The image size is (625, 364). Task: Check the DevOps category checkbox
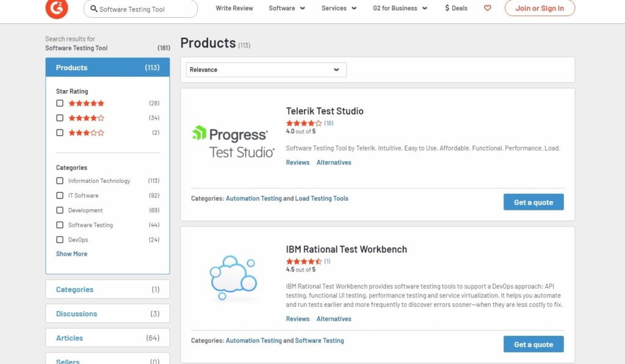pyautogui.click(x=60, y=240)
